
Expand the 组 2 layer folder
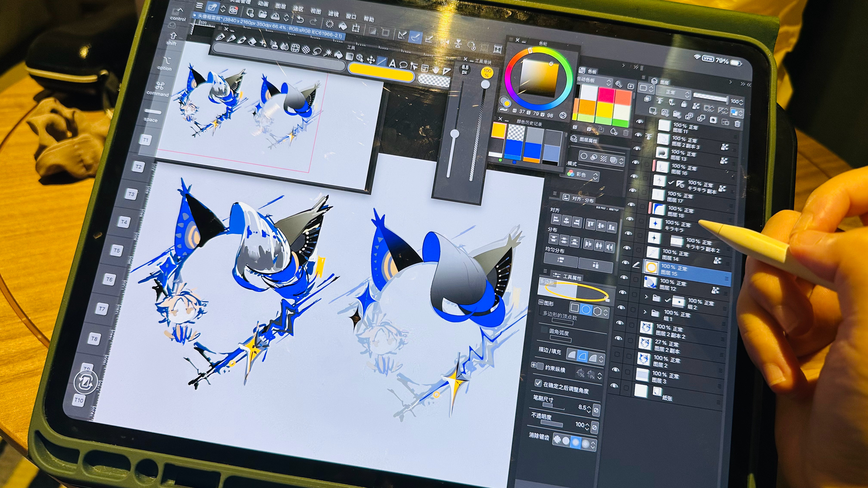tap(646, 297)
